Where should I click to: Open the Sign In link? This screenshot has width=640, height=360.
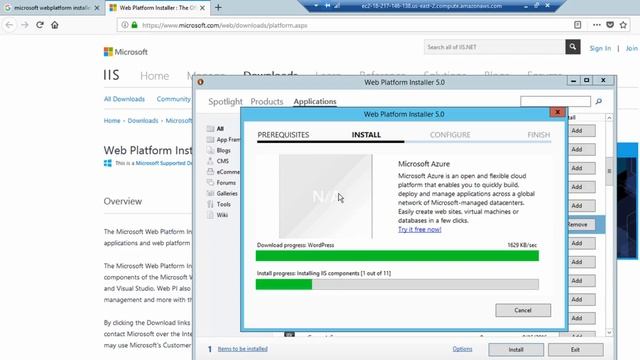click(x=600, y=48)
